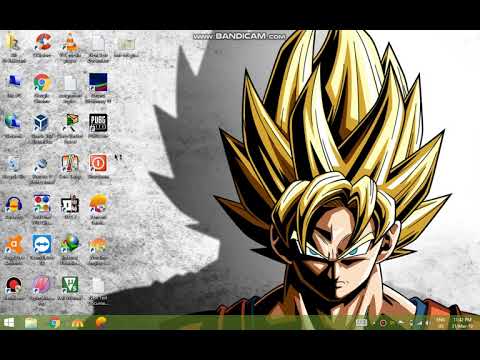Switch to Chrome on the taskbar
Viewport: 480px width, 360px height.
(x=54, y=323)
